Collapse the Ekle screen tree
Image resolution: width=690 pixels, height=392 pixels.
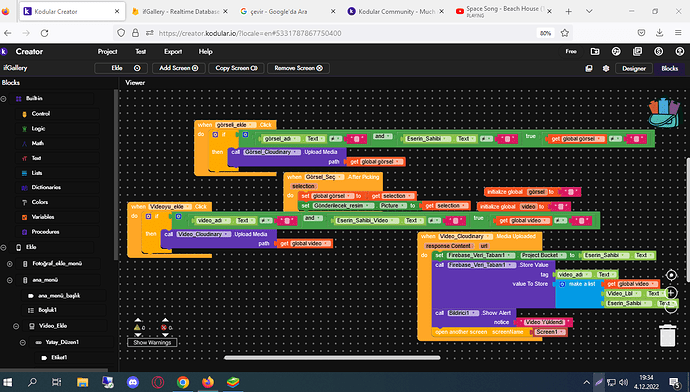[x=4, y=247]
